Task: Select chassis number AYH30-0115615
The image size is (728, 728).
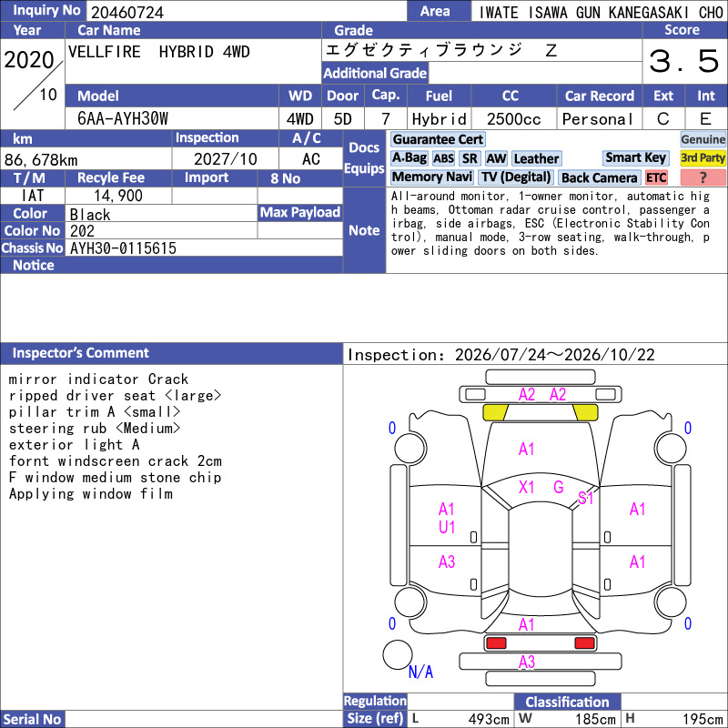Action: [x=123, y=248]
